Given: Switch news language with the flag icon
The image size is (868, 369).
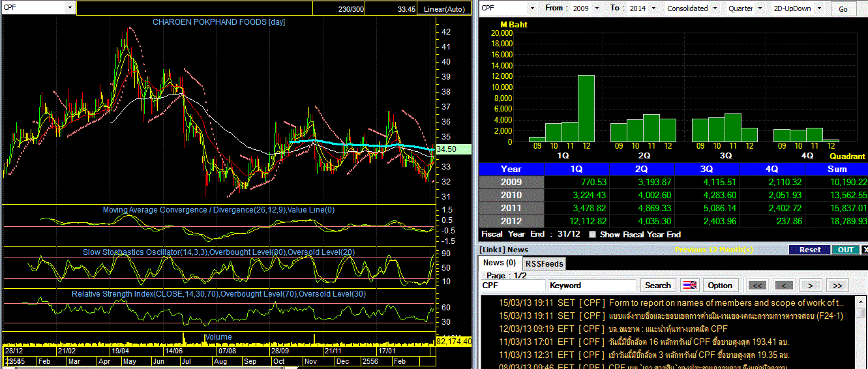Looking at the screenshot, I should click(690, 286).
